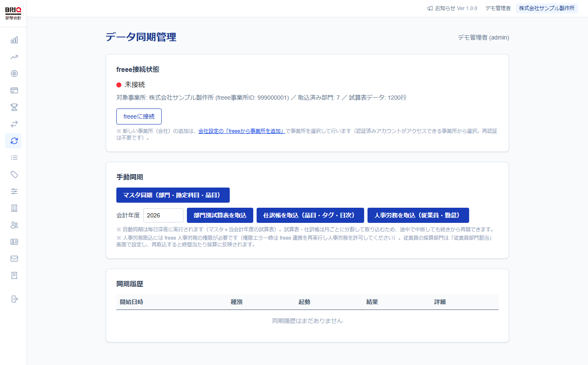Open the users group icon in sidebar
Image resolution: width=588 pixels, height=365 pixels.
[14, 225]
